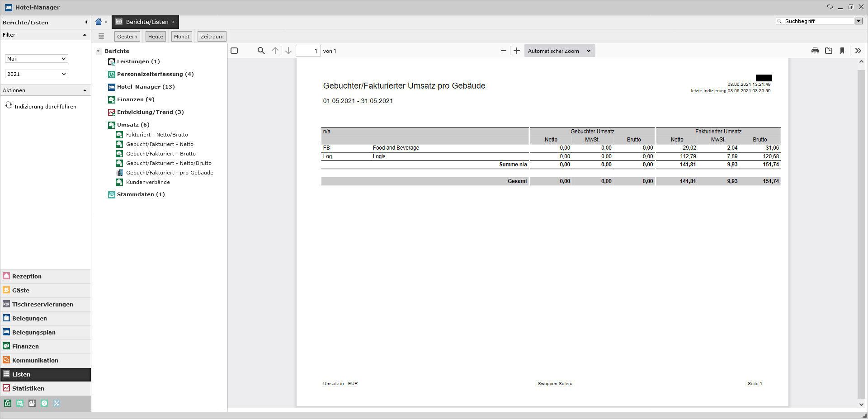Click the Gestern button

127,37
